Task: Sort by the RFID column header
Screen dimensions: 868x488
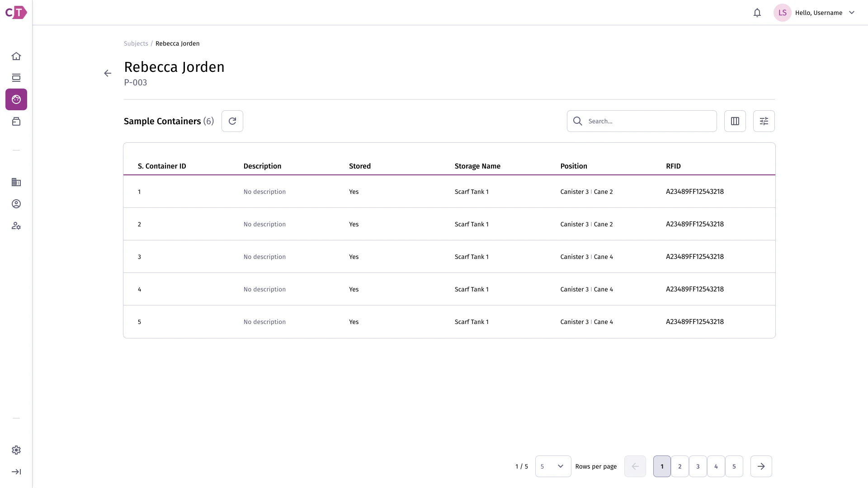Action: click(x=673, y=166)
